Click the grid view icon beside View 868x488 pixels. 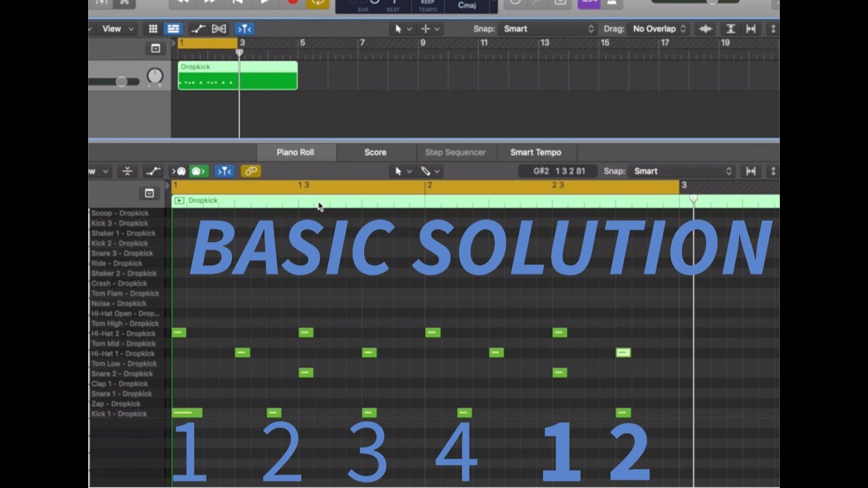153,29
